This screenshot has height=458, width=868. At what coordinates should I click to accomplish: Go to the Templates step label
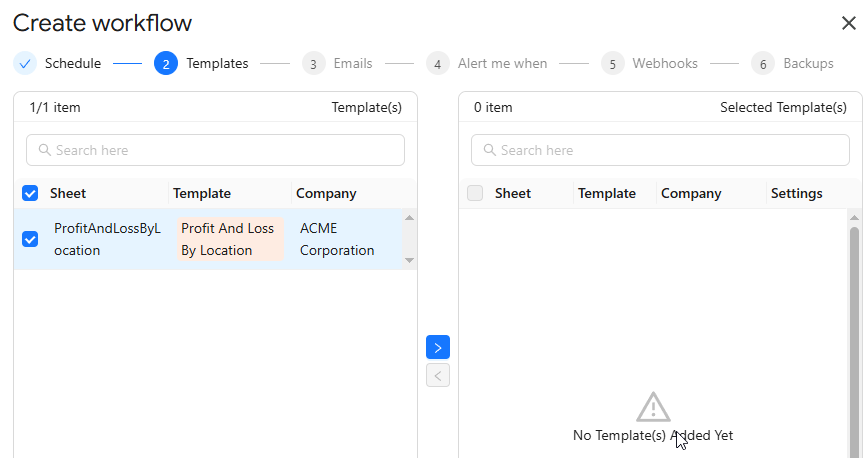point(217,63)
